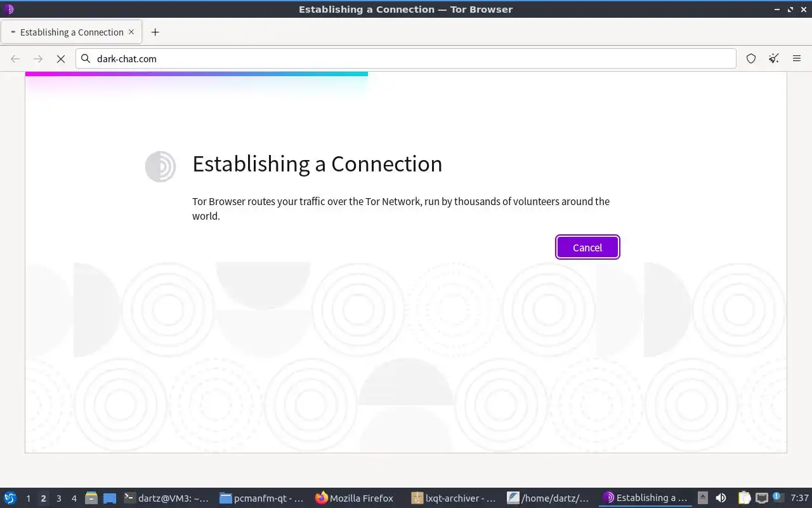The image size is (812, 508).
Task: Open the removable media tray icon
Action: click(x=702, y=498)
